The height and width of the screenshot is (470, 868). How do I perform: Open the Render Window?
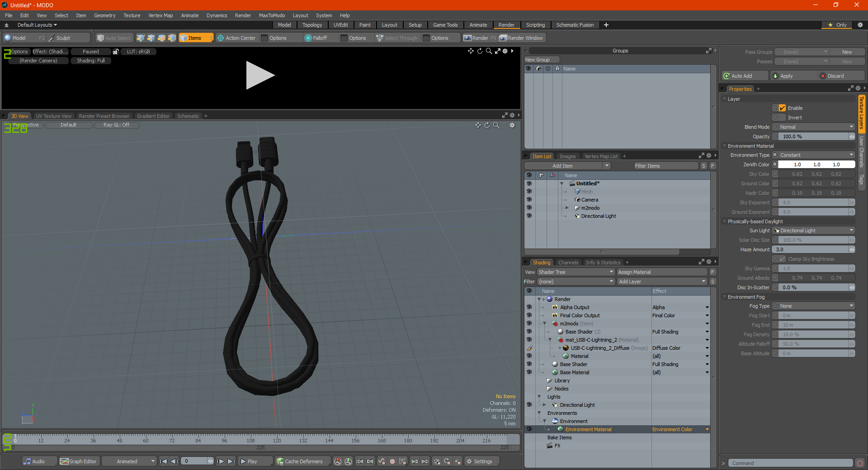pyautogui.click(x=521, y=38)
